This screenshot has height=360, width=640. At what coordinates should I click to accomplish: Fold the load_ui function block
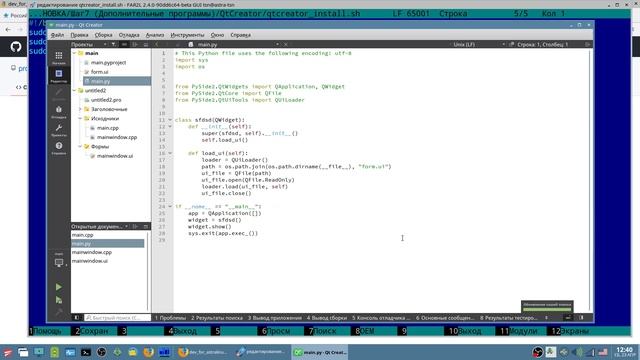tap(170, 153)
